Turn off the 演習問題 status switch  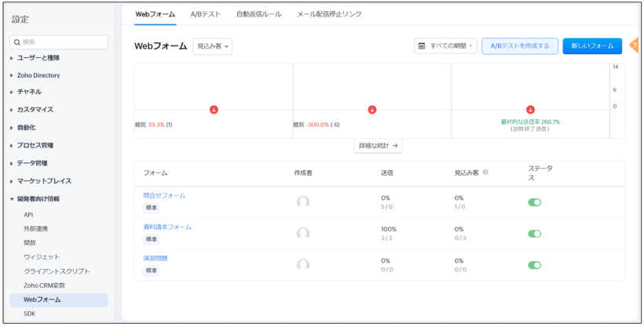pyautogui.click(x=534, y=265)
